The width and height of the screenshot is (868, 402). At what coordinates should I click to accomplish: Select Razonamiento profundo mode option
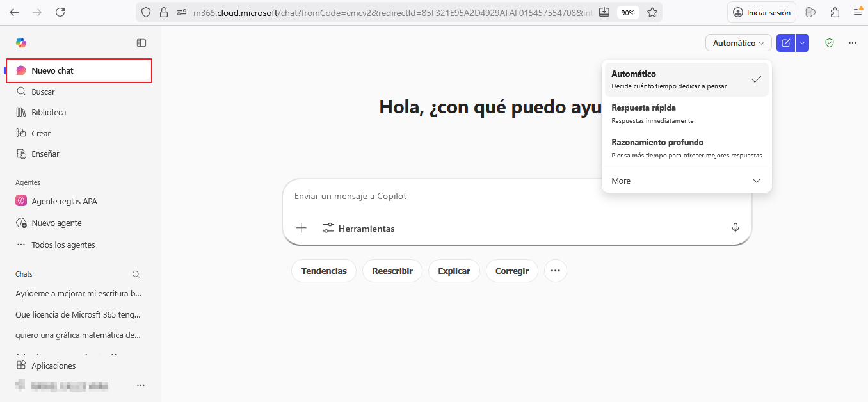686,149
